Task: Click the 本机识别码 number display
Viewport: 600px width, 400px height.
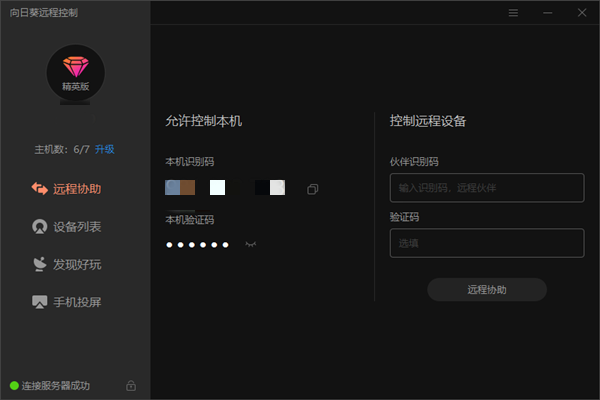Action: click(x=226, y=188)
